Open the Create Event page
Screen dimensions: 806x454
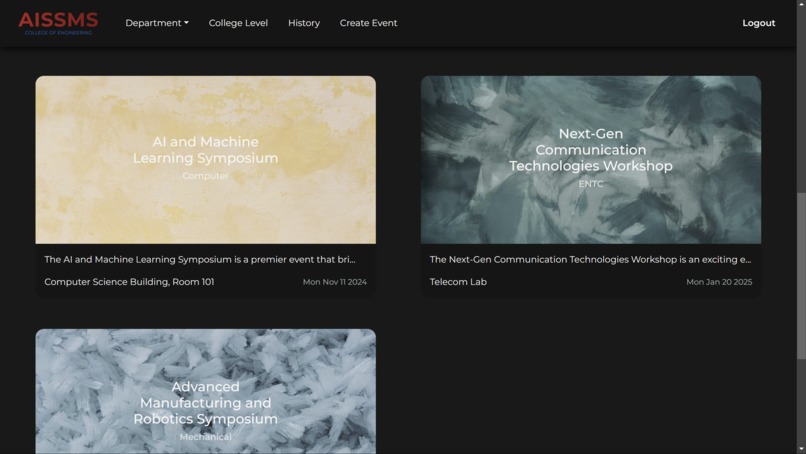click(x=368, y=23)
